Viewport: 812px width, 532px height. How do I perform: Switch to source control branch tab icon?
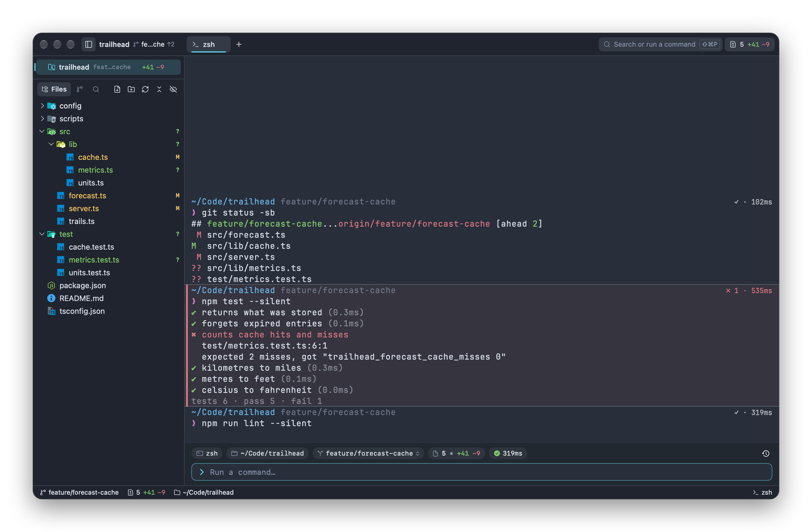80,90
